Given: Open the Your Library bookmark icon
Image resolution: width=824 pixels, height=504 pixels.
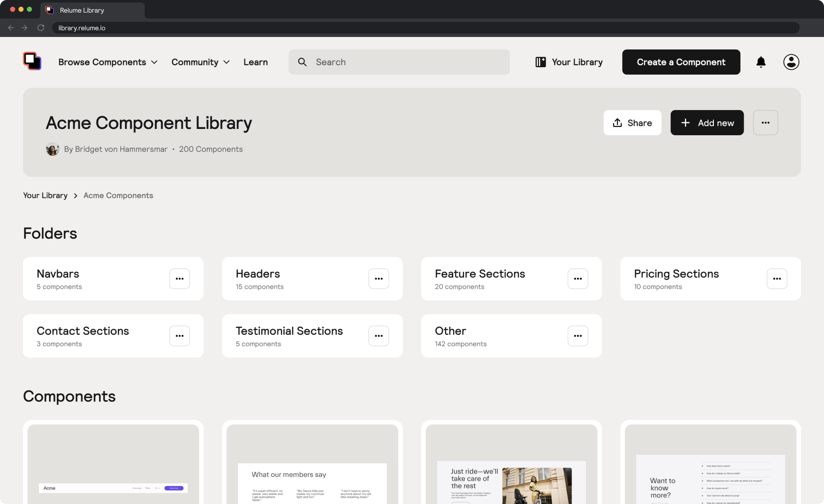Looking at the screenshot, I should coord(541,62).
